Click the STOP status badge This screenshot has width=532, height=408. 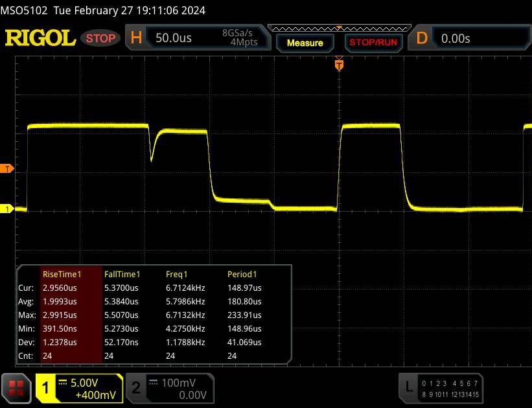[x=100, y=38]
